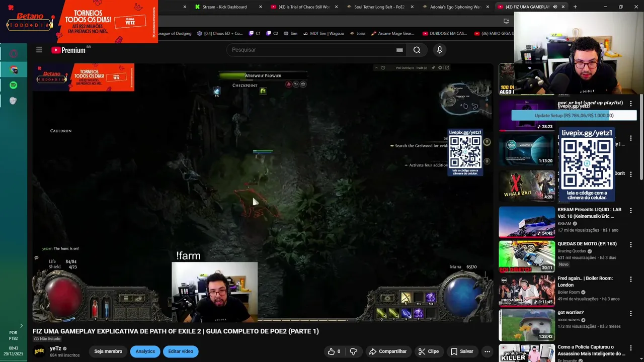Open options menu for pov ur hot video
The height and width of the screenshot is (362, 644).
coord(631,104)
